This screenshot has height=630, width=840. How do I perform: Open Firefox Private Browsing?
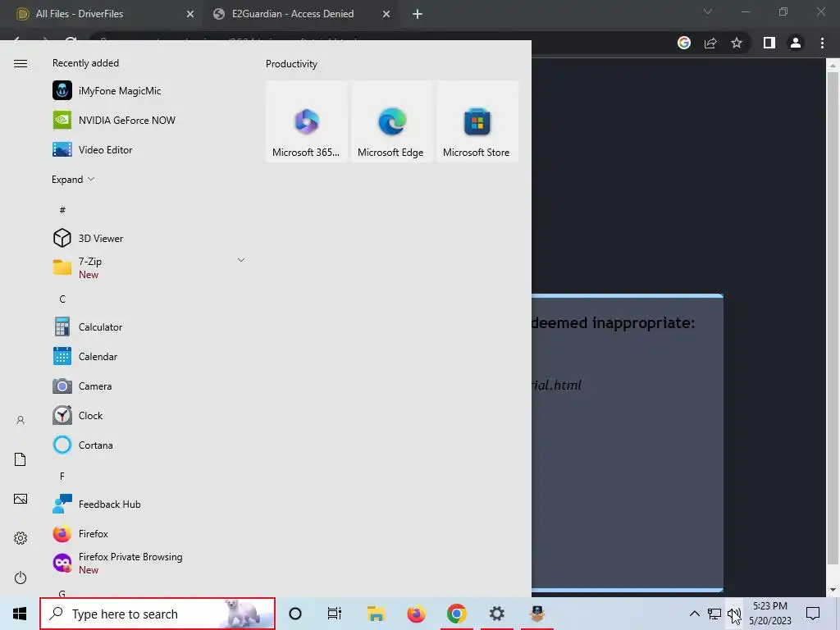[x=148, y=563]
